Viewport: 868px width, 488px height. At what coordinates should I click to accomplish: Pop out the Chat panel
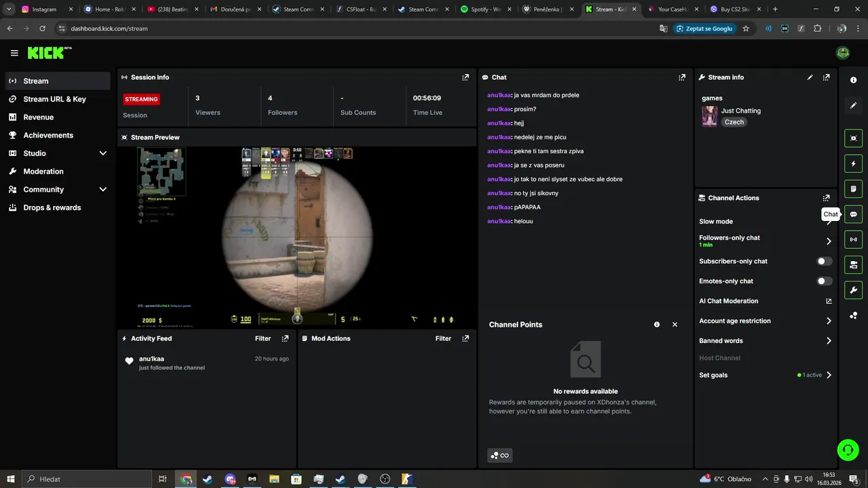[682, 77]
